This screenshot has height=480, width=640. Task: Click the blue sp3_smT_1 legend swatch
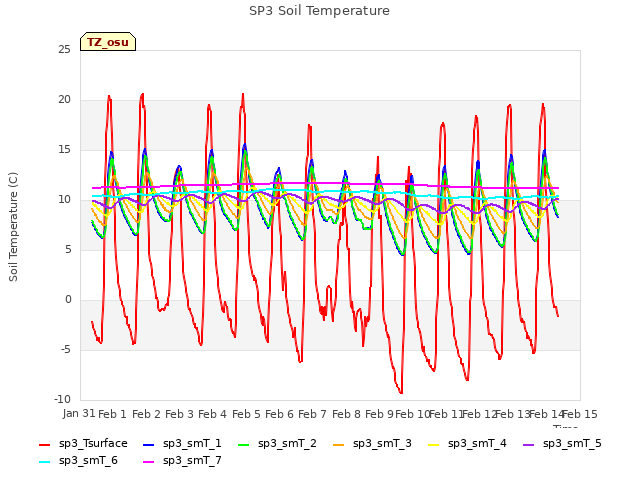149,444
